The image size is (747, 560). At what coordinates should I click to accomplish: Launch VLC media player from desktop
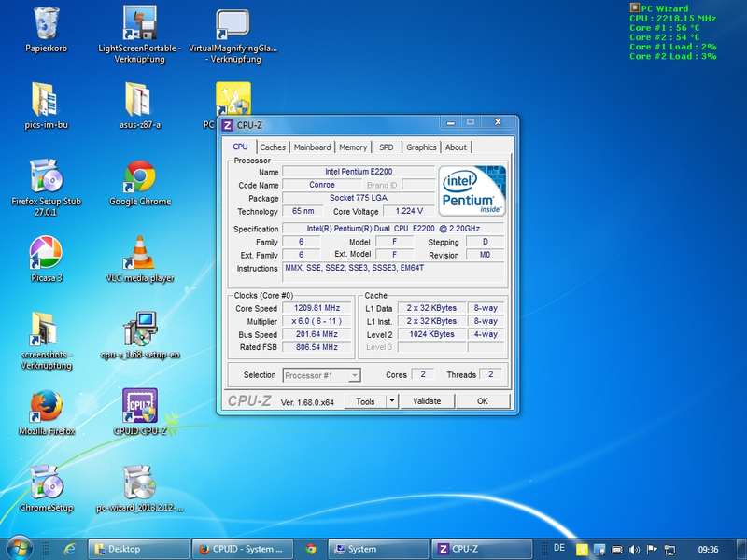coord(140,254)
